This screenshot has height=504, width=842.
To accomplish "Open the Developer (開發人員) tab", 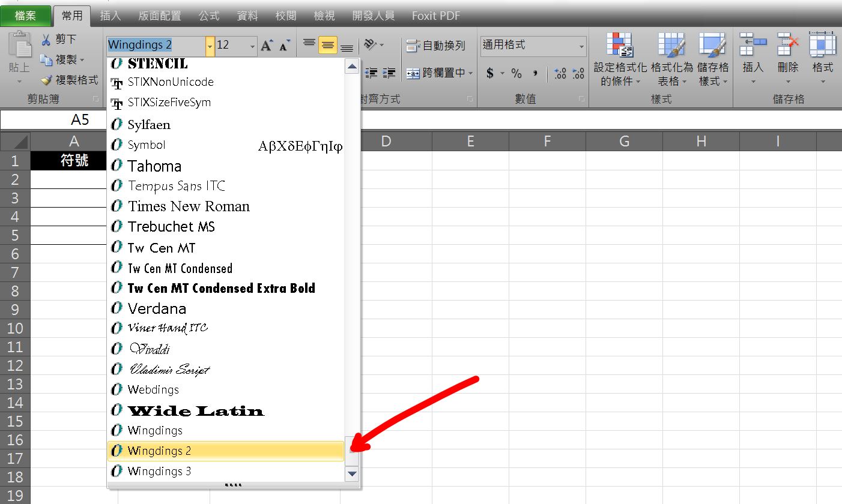I will (x=375, y=16).
